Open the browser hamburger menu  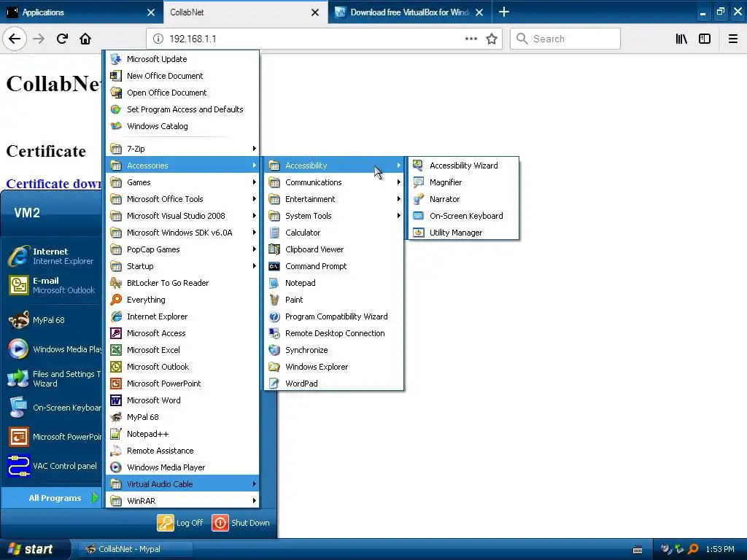[732, 39]
